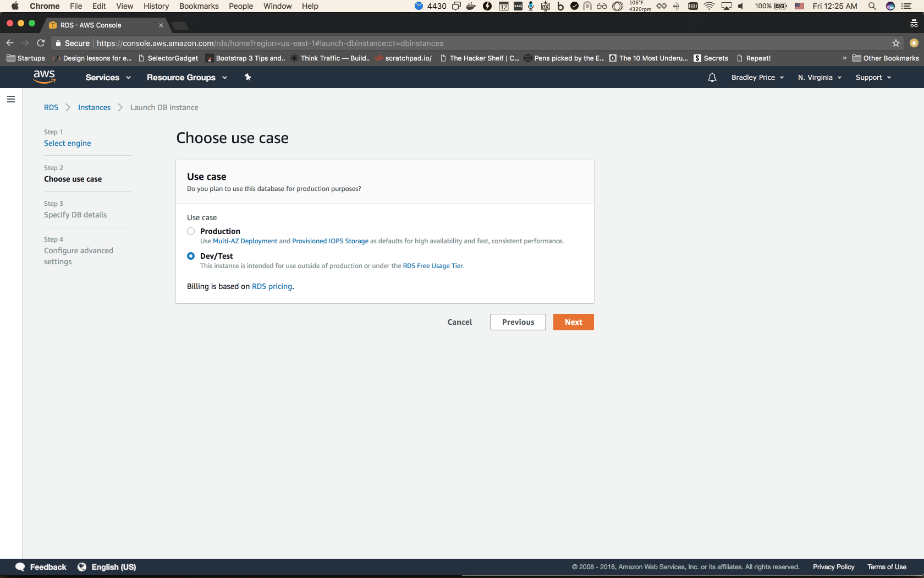Click the Wi-Fi status icon
Image resolution: width=924 pixels, height=578 pixels.
pyautogui.click(x=710, y=6)
